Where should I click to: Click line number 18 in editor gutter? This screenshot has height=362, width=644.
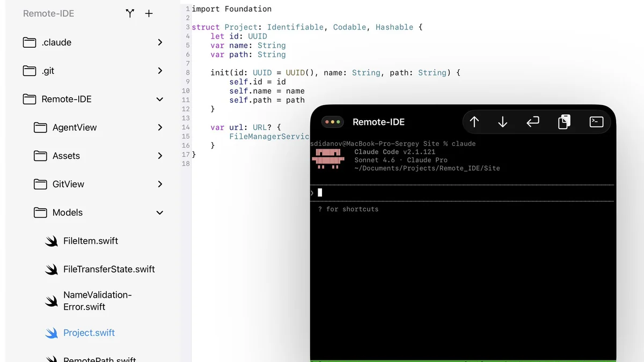(x=186, y=164)
